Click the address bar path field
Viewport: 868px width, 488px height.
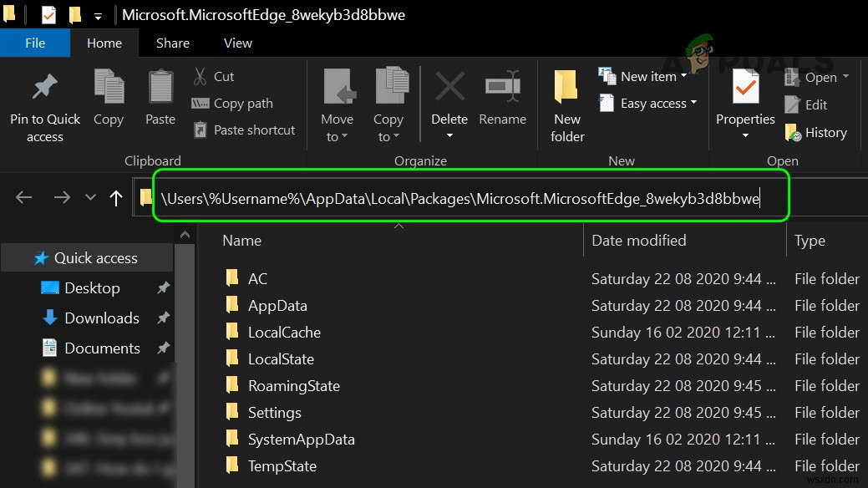(459, 198)
